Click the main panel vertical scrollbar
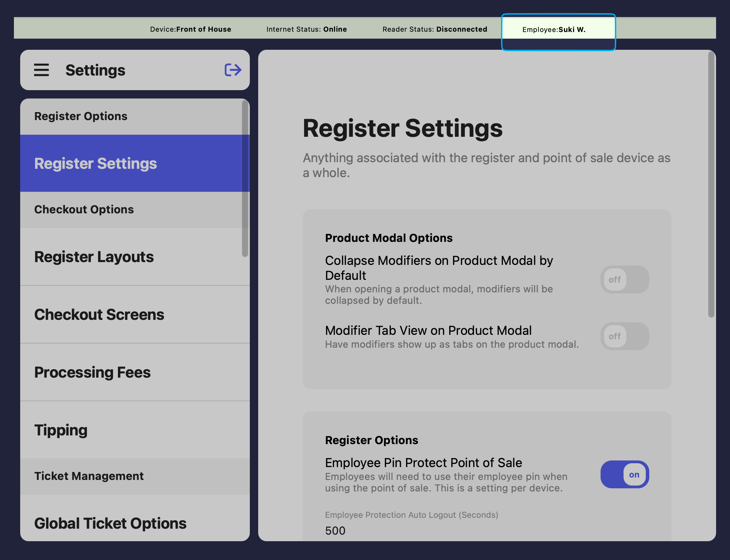 point(711,184)
